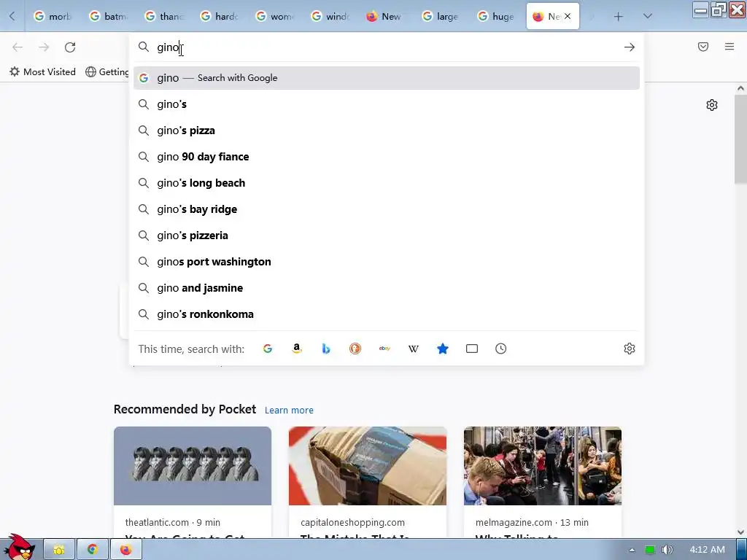The width and height of the screenshot is (747, 560).
Task: Open melmagazine.com Pocket story thumbnail
Action: [x=543, y=466]
